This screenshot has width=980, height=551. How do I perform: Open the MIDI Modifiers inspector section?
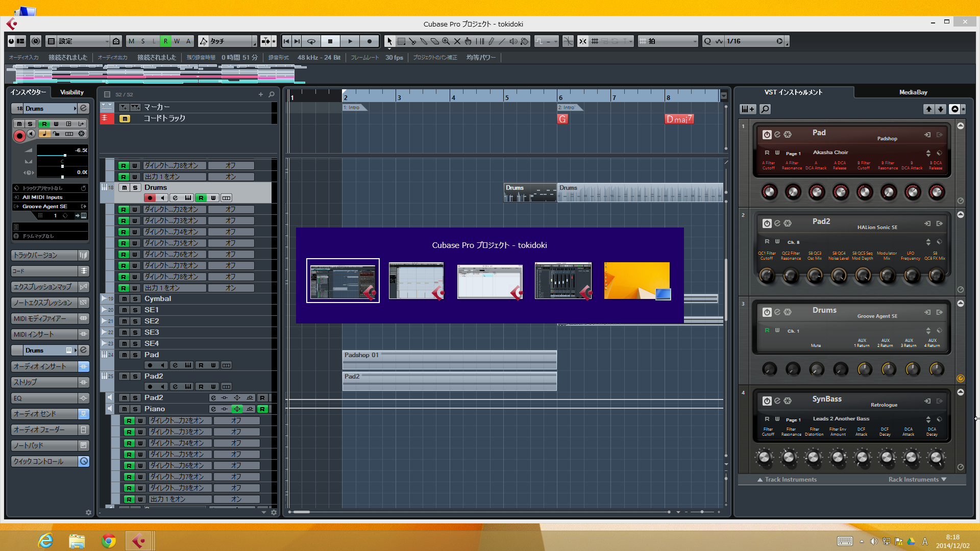pos(50,318)
